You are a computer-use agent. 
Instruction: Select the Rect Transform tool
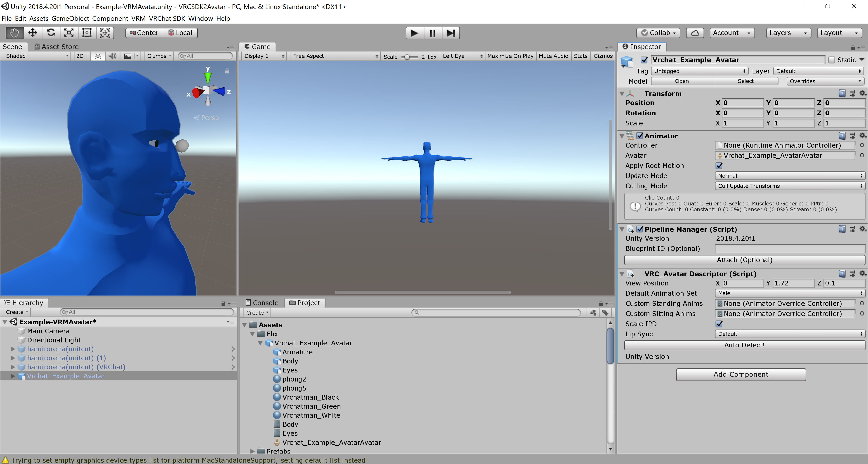87,33
